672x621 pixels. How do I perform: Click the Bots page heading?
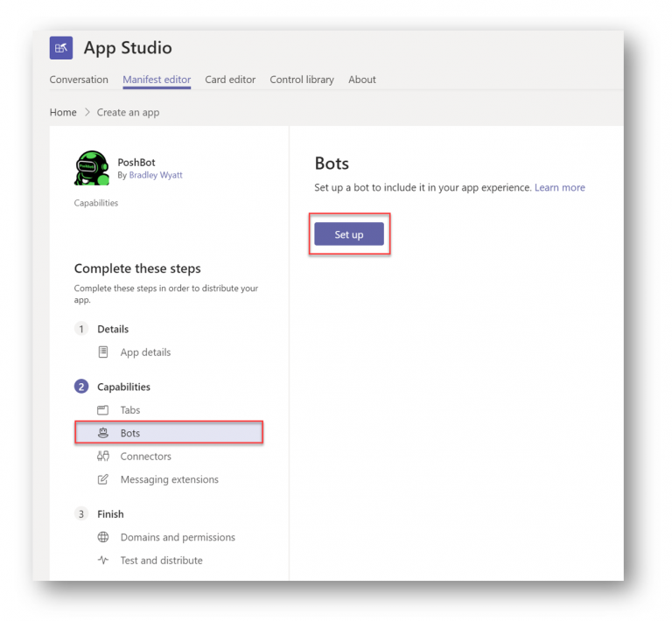click(332, 164)
